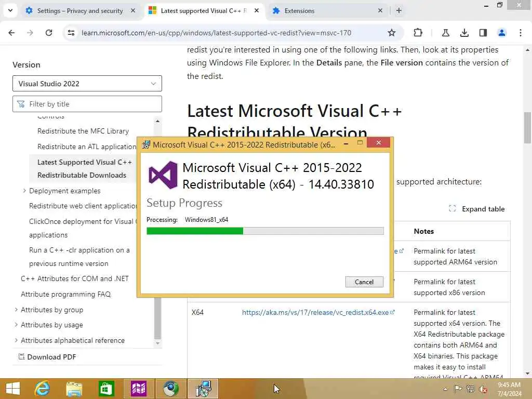
Task: Select Latest Supported Visual C++ Redistributable Downloads
Action: [85, 169]
